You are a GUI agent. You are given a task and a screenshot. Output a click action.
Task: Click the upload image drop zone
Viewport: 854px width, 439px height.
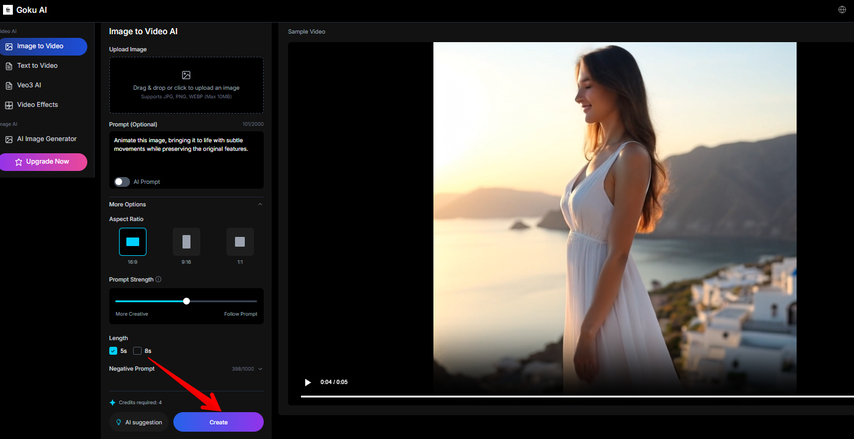[186, 85]
